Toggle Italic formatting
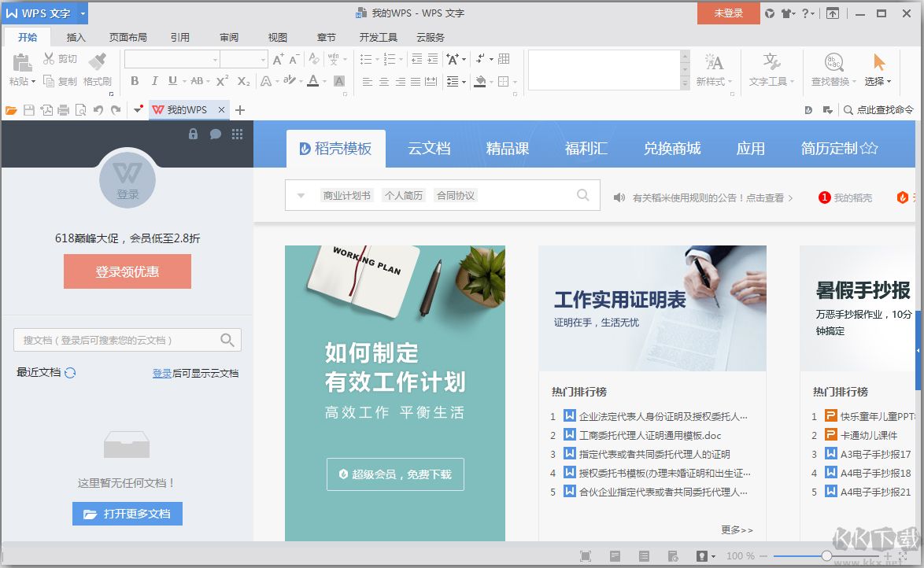This screenshot has width=924, height=568. tap(154, 81)
